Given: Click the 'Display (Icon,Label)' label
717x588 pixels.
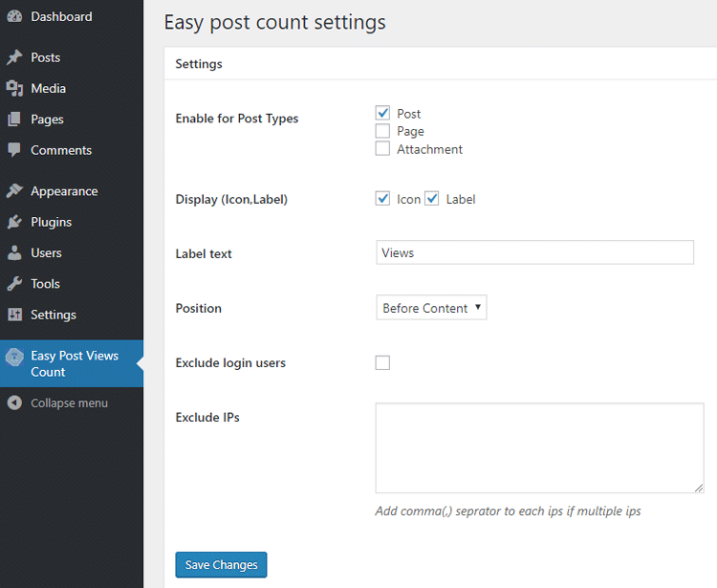Looking at the screenshot, I should click(x=231, y=200).
